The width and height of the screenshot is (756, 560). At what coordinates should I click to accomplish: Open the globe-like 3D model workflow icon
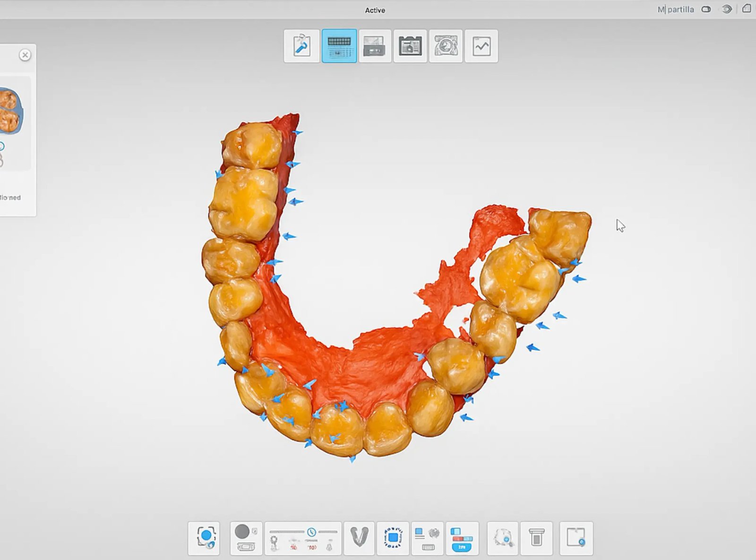click(446, 46)
